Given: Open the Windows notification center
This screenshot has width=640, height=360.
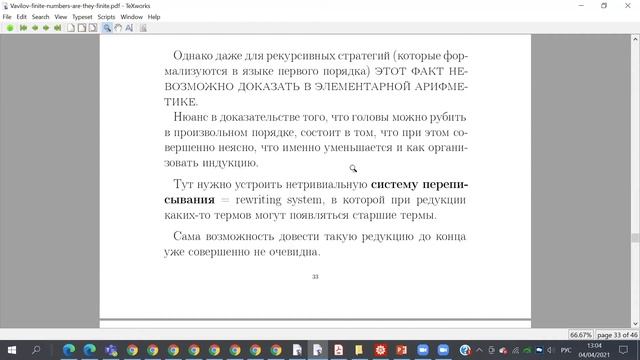Looking at the screenshot, I should [623, 350].
